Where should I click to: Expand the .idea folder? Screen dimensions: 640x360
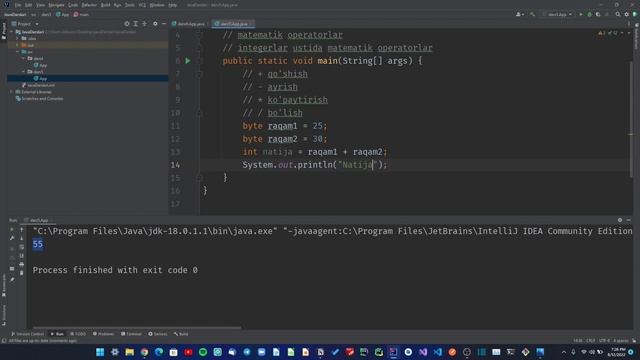pyautogui.click(x=18, y=38)
